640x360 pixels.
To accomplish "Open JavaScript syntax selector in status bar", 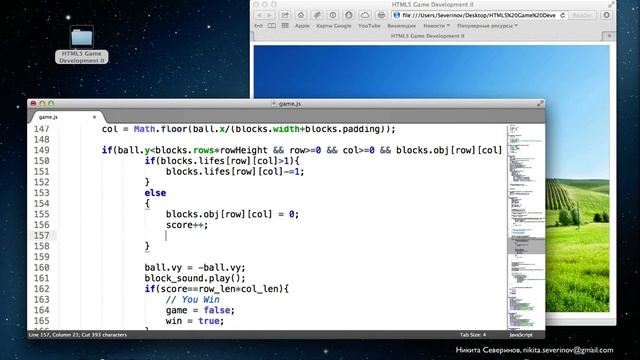I will tap(521, 335).
